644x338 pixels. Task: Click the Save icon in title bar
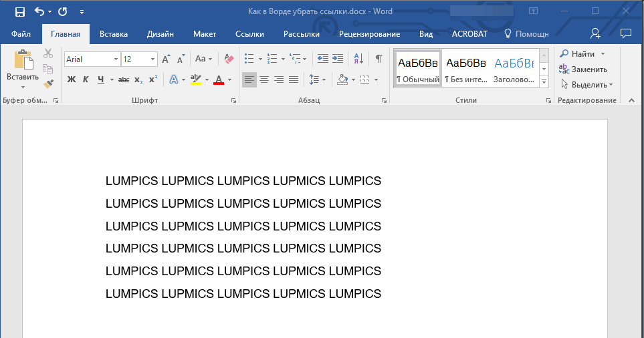coord(19,11)
